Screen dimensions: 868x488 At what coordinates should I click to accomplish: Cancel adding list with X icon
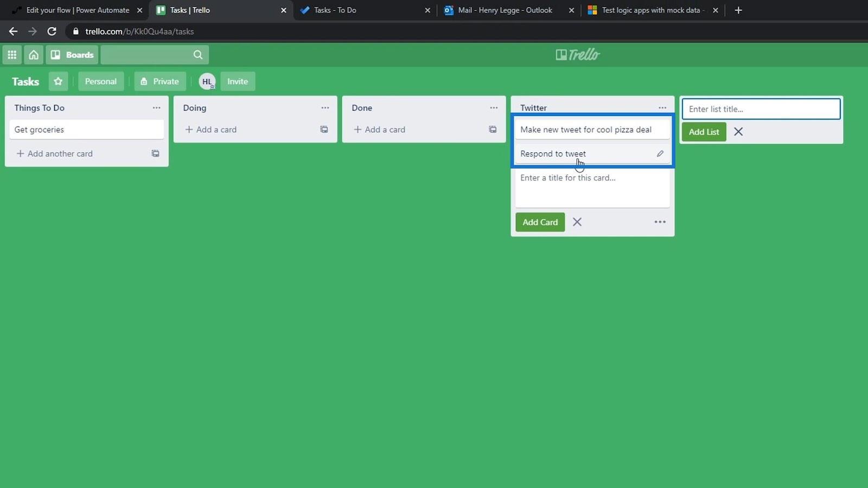click(738, 132)
